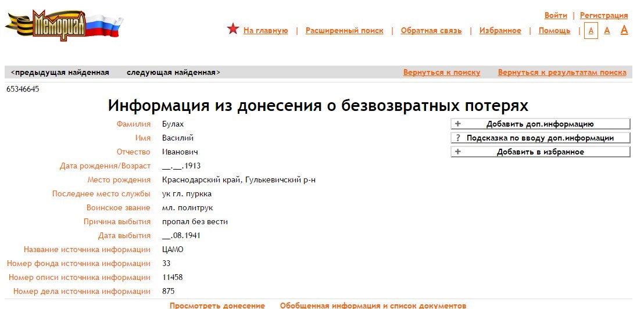
Task: Click opis number 11458
Action: [x=173, y=278]
